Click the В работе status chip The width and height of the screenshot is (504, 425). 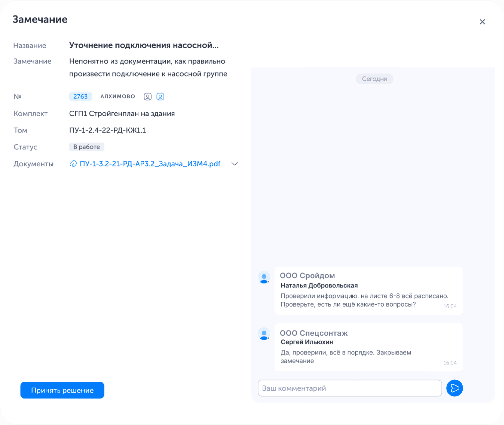click(86, 147)
